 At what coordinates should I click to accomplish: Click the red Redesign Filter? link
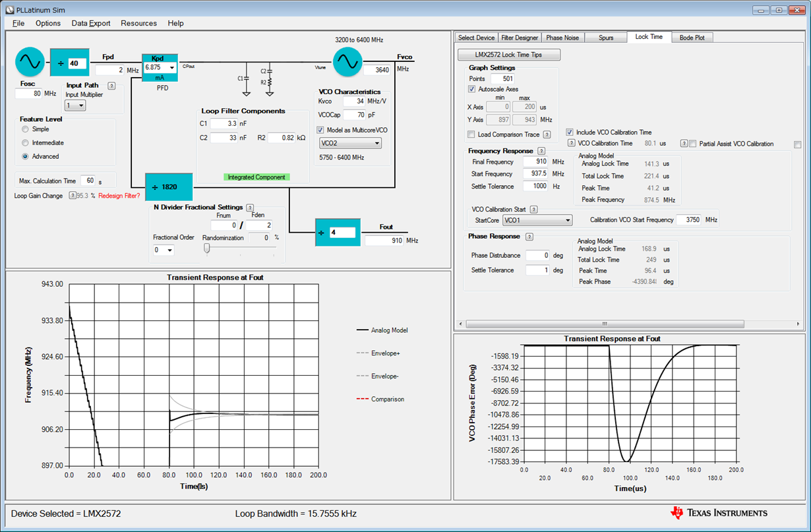pyautogui.click(x=119, y=196)
